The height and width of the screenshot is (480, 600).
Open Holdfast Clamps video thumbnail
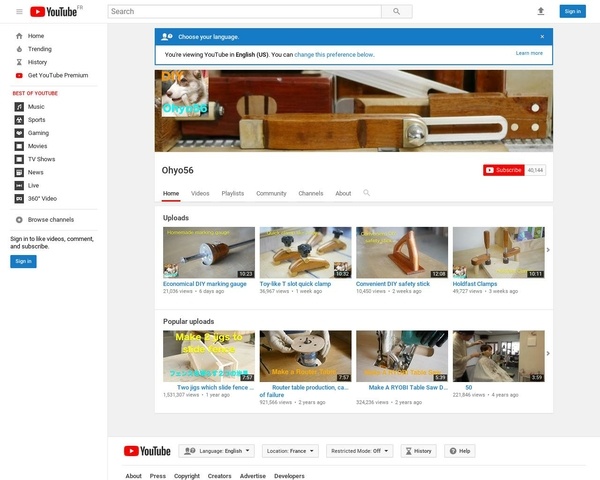499,252
